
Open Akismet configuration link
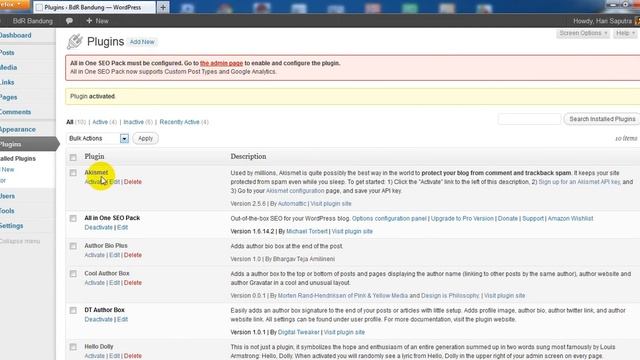[x=295, y=191]
